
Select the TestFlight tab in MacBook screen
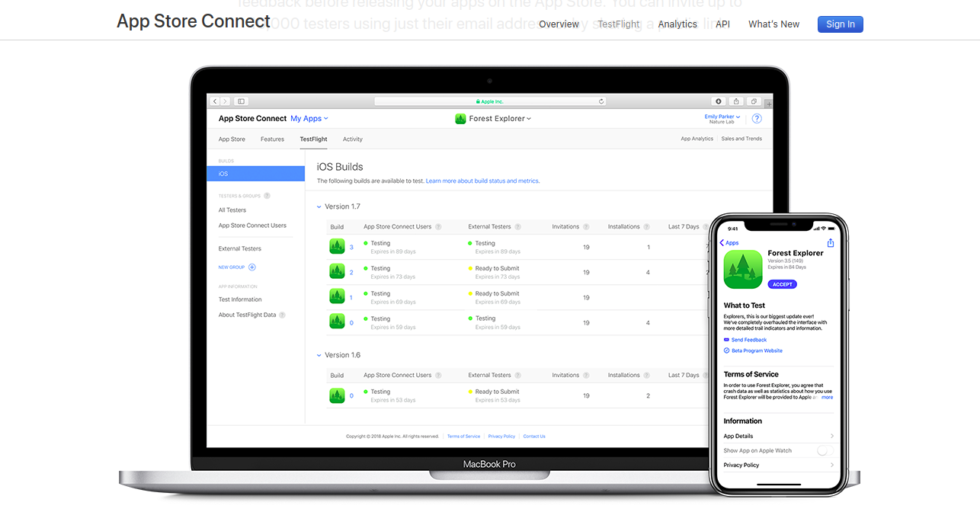click(313, 139)
